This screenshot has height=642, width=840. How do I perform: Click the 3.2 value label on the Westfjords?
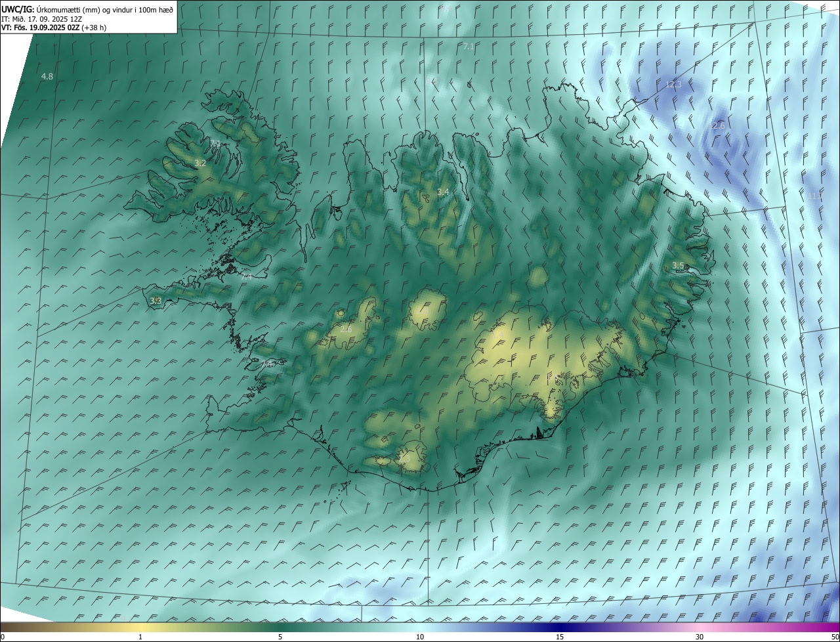200,163
